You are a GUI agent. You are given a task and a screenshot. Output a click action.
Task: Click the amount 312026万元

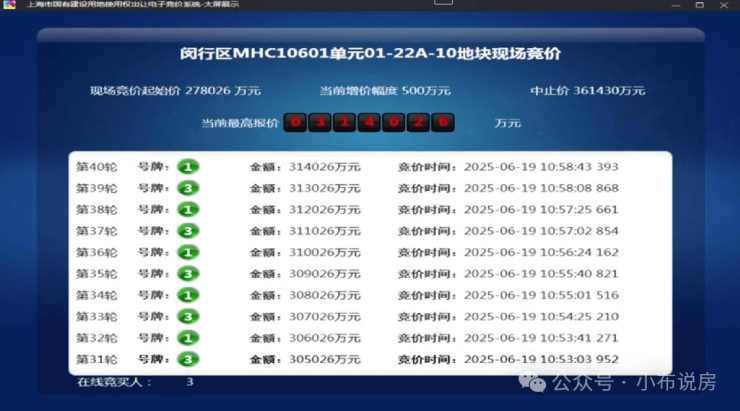click(x=325, y=210)
